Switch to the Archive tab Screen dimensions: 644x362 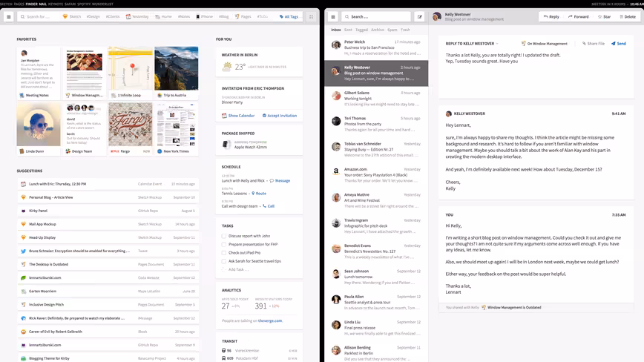[x=378, y=30]
